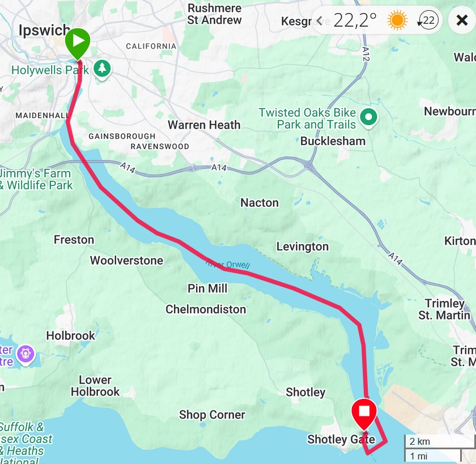Click the 2 km scale bar

pyautogui.click(x=440, y=441)
